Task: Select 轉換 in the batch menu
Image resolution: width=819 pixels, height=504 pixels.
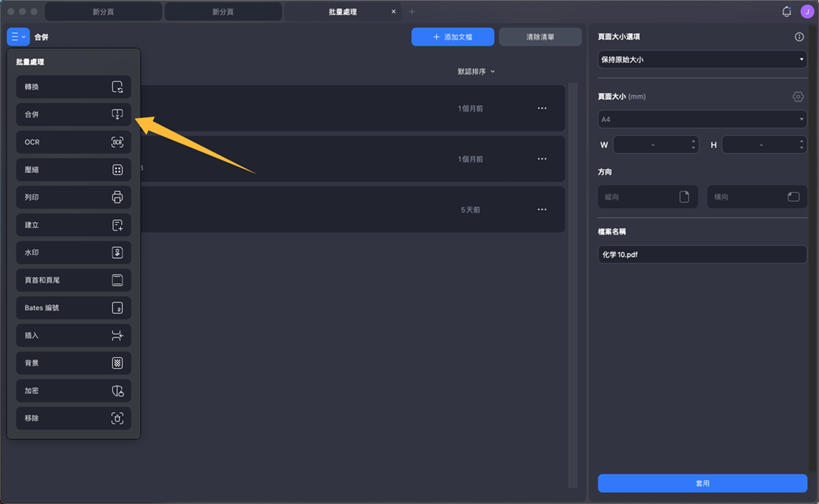Action: 74,87
